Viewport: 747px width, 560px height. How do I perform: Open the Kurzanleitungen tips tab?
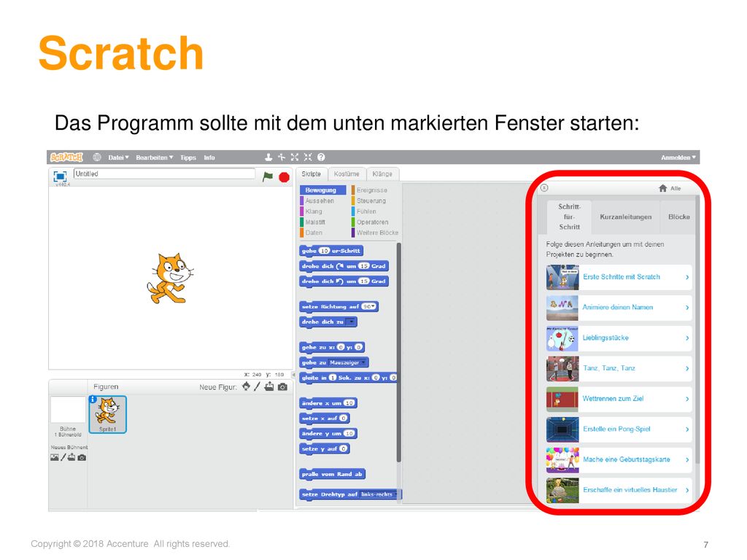click(625, 217)
